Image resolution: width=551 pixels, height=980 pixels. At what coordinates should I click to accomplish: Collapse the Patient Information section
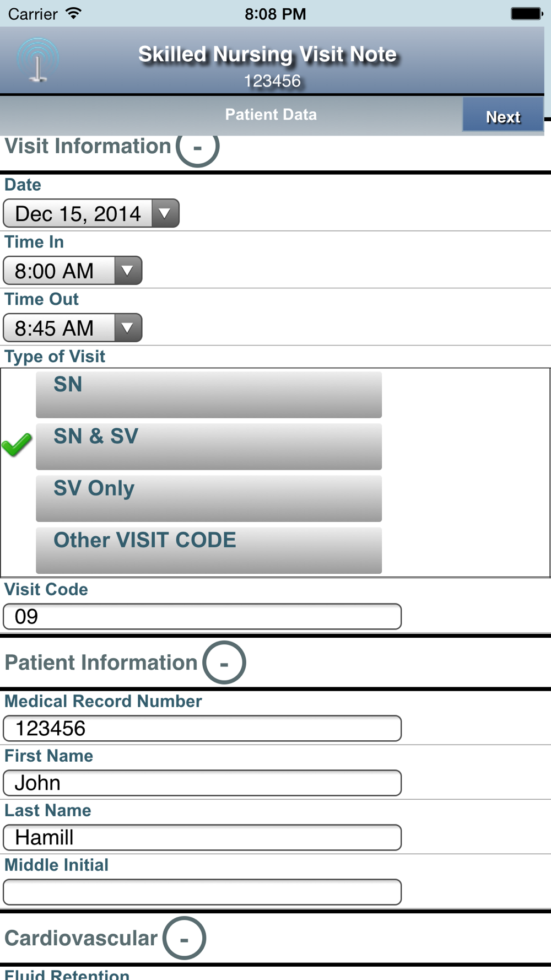click(x=224, y=663)
